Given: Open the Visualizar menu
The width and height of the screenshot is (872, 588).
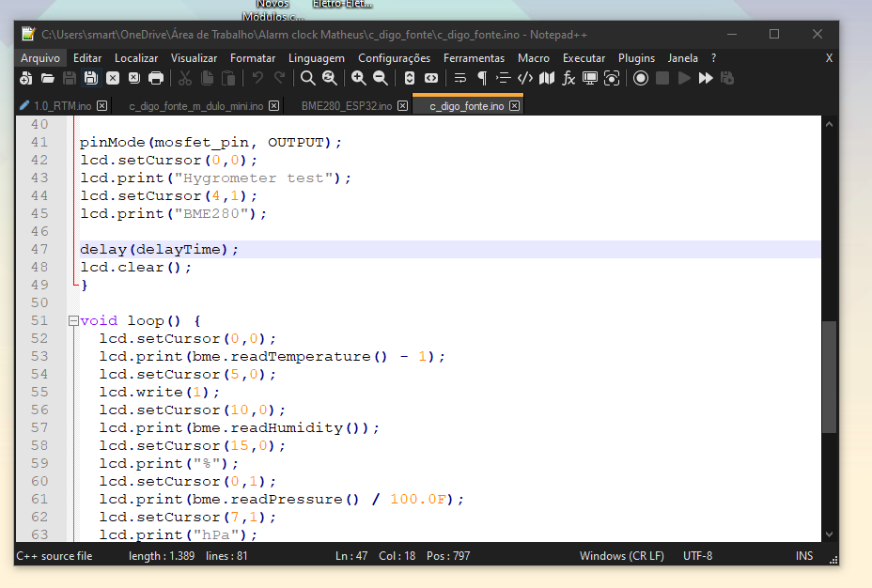Looking at the screenshot, I should pyautogui.click(x=194, y=58).
